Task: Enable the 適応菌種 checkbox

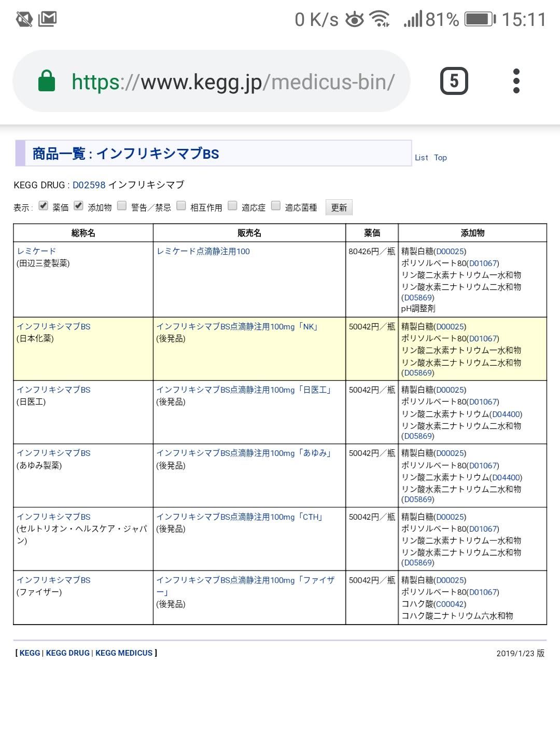Action: [276, 206]
